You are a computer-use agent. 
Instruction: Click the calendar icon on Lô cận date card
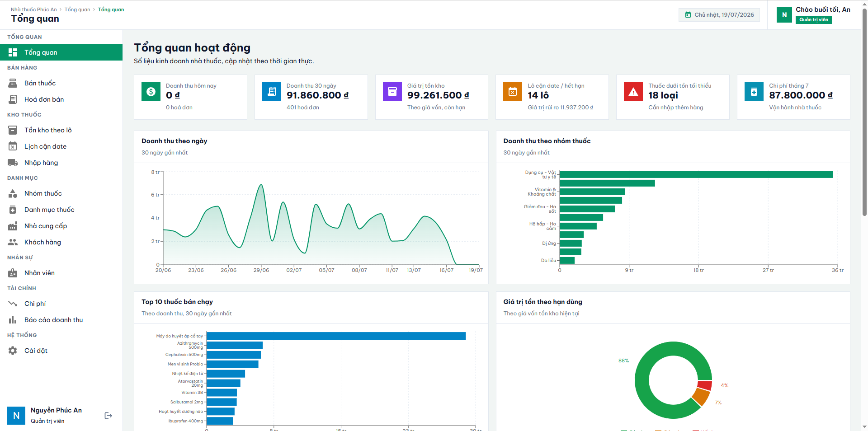coord(513,92)
